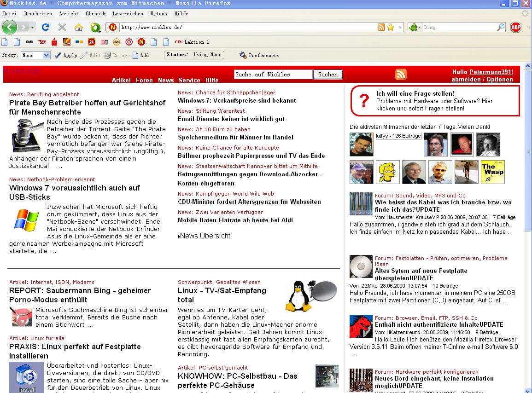This screenshot has height=393, width=532.
Task: Click the magnifier icon in Bing search box
Action: (501, 27)
